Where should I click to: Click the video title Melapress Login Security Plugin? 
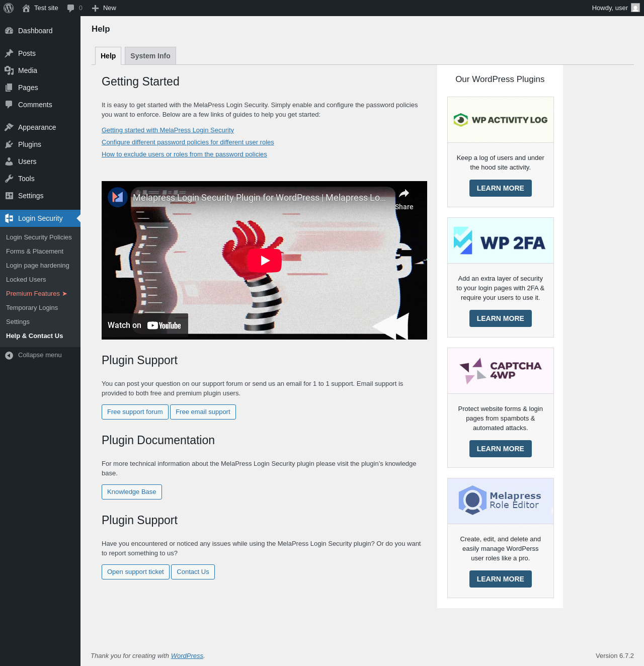(x=259, y=198)
